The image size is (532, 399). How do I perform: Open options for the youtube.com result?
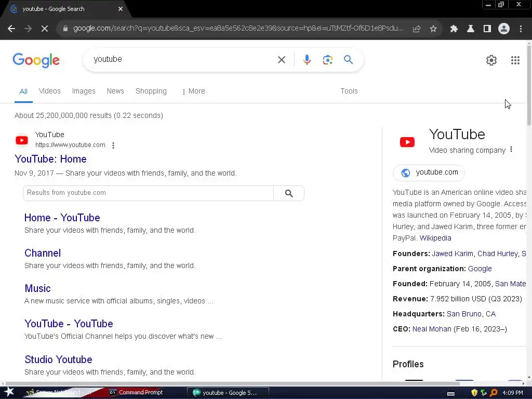pyautogui.click(x=113, y=145)
